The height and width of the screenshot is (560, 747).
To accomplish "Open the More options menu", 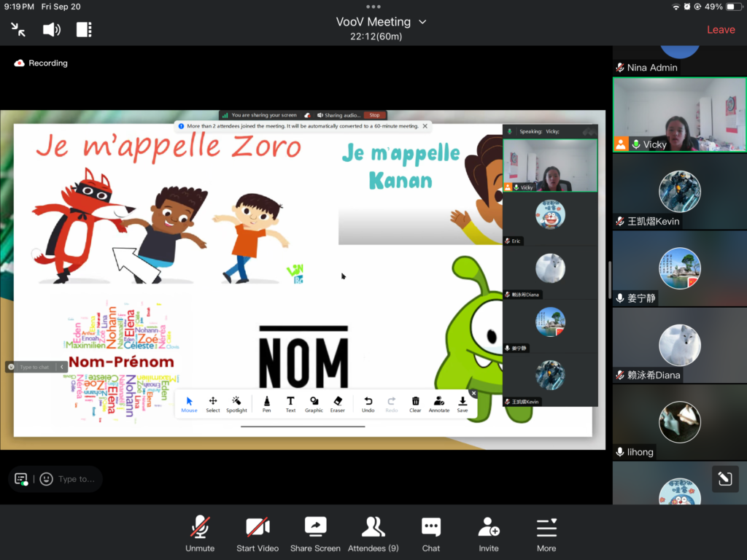I will 546,533.
